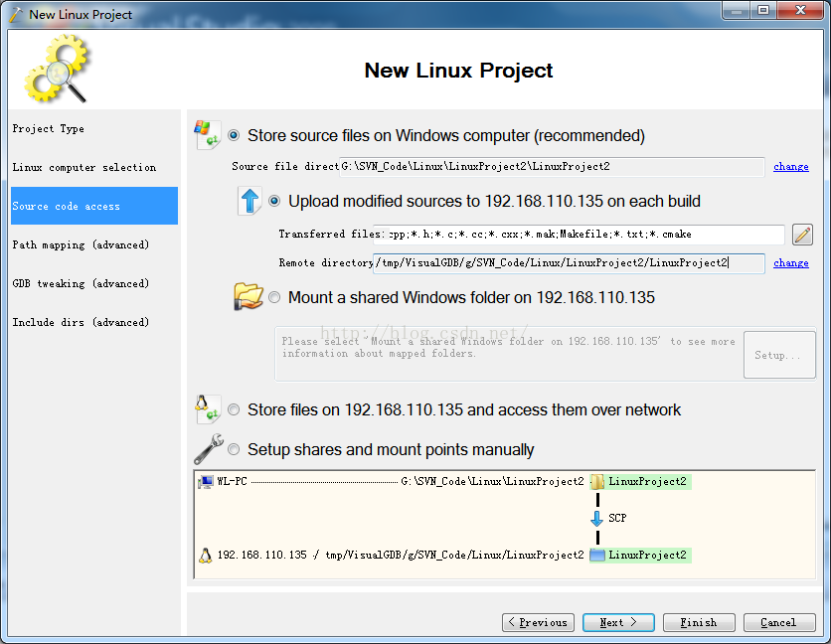Viewport: 831px width, 644px height.
Task: Click the shared folder mount icon
Action: click(249, 296)
